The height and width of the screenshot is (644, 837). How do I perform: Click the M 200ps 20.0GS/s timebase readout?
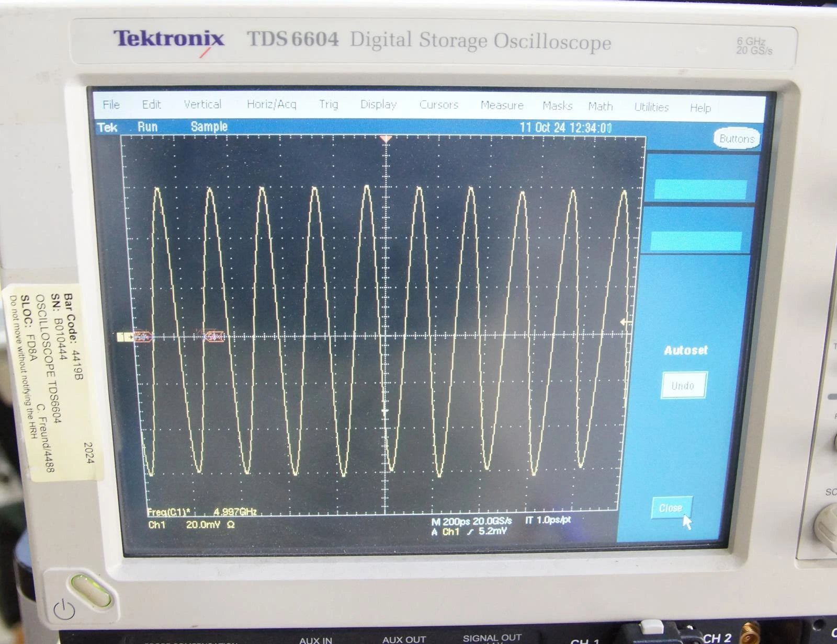click(471, 521)
